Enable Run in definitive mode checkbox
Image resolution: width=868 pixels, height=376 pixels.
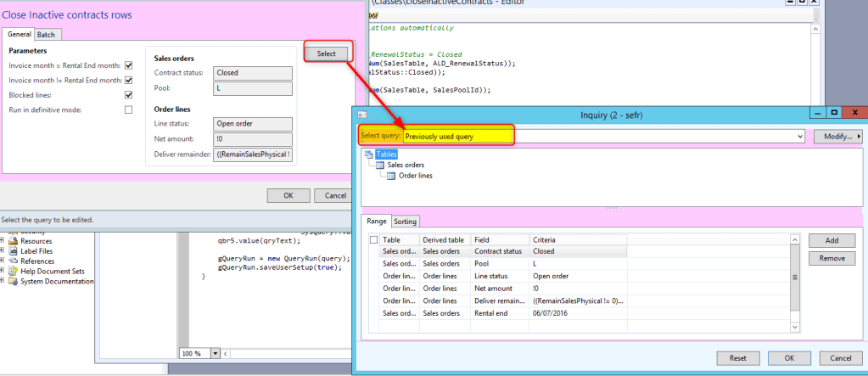pyautogui.click(x=129, y=109)
